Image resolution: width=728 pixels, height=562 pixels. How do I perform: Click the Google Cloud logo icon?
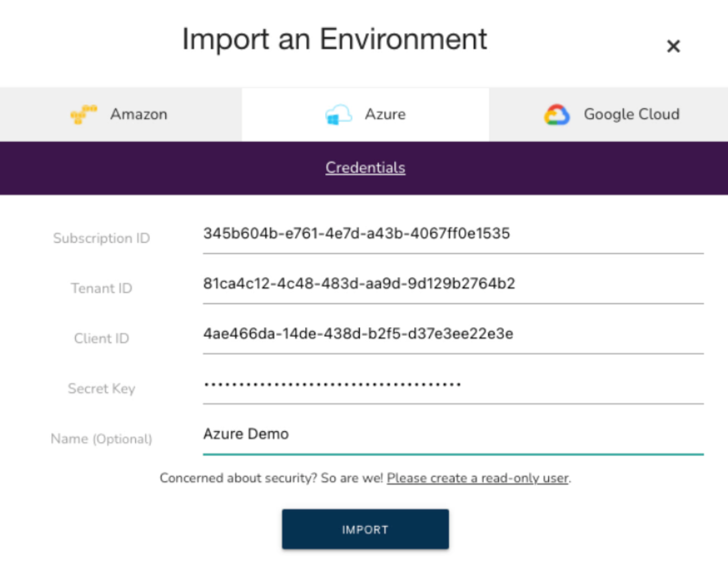pyautogui.click(x=557, y=114)
